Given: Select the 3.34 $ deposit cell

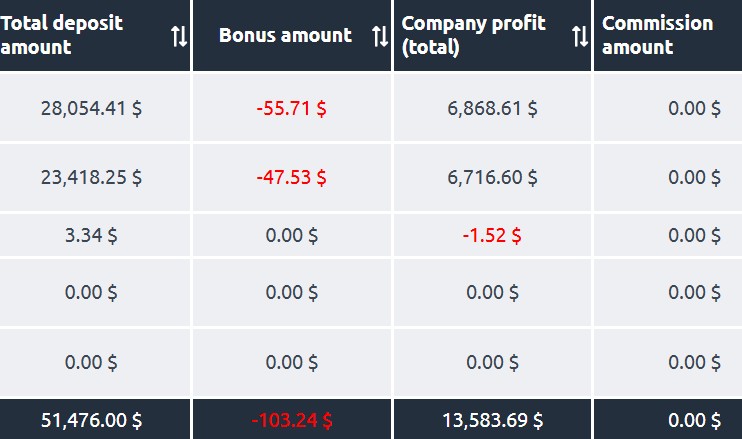Looking at the screenshot, I should pyautogui.click(x=91, y=236).
